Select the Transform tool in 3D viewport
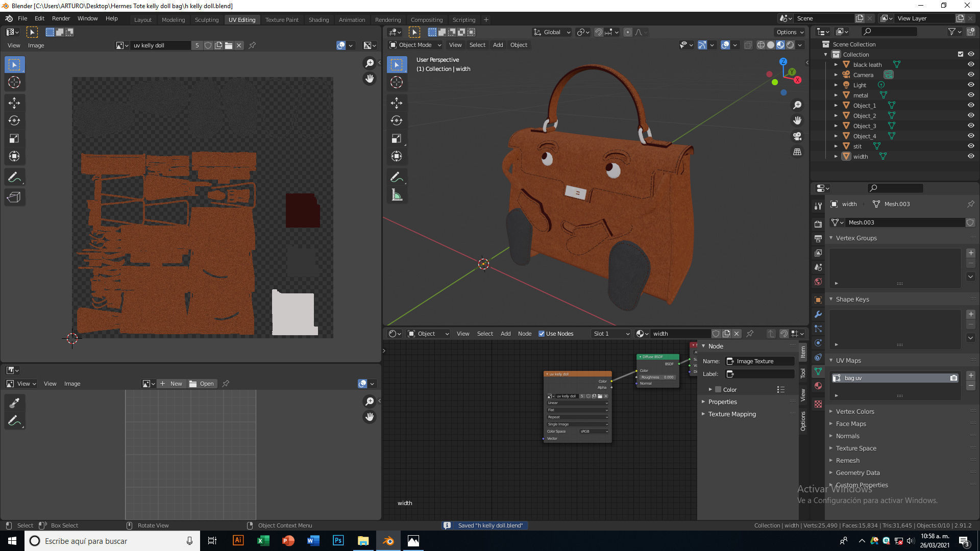 point(397,157)
